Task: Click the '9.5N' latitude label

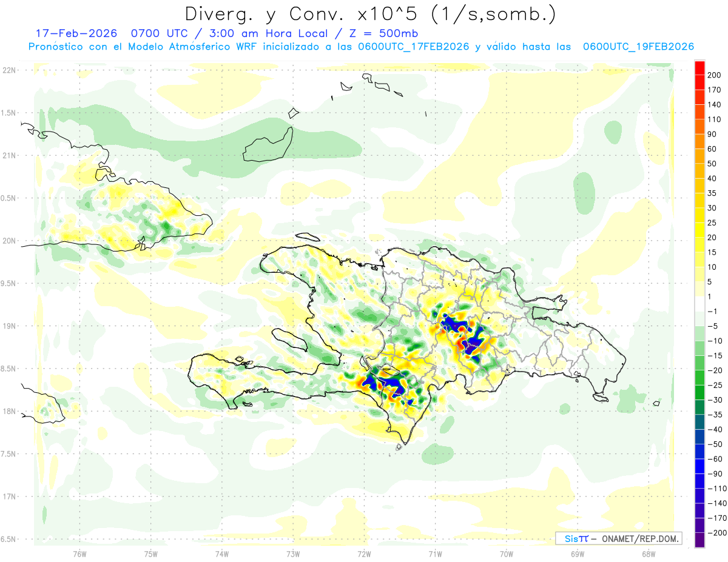Action: click(8, 283)
